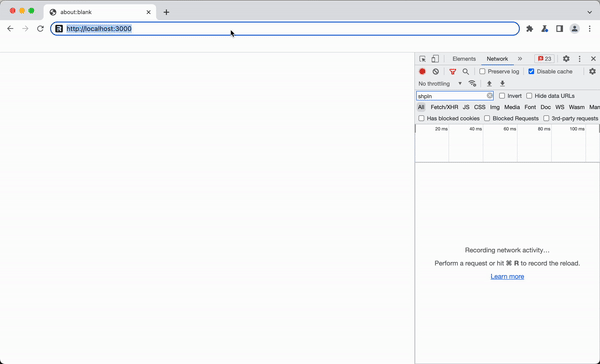Check Has blocked cookies checkbox
The image size is (600, 364).
point(421,118)
